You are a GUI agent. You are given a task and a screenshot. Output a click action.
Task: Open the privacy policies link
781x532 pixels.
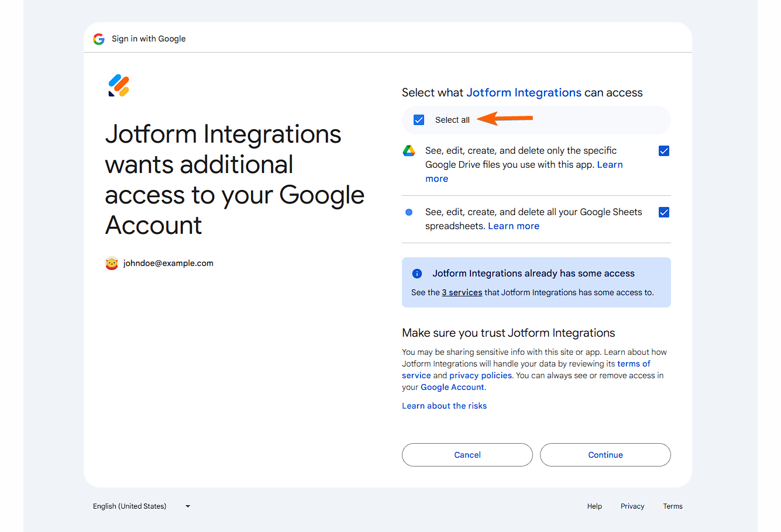pos(480,375)
